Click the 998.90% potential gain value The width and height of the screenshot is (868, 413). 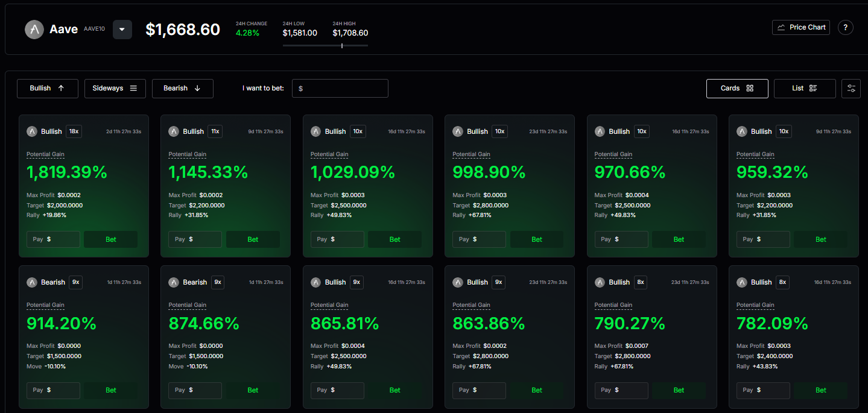pyautogui.click(x=489, y=172)
